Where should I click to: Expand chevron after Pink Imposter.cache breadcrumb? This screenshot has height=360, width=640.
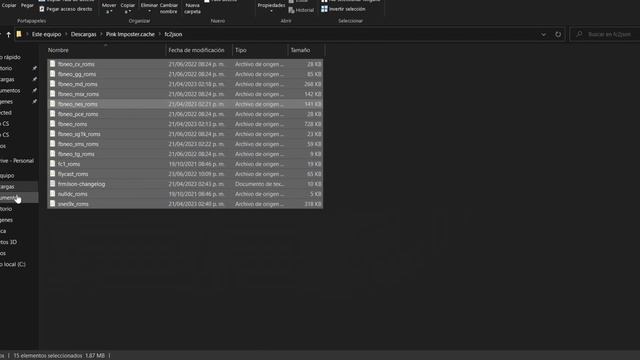click(160, 34)
